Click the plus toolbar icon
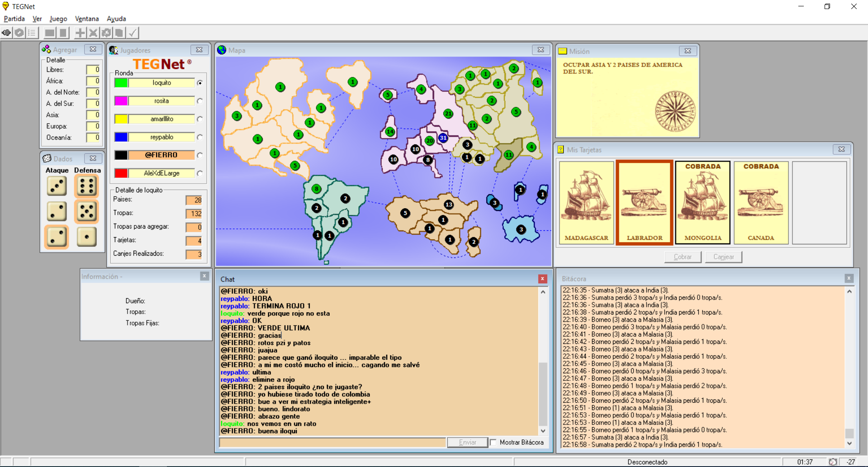The height and width of the screenshot is (467, 868). (x=80, y=33)
